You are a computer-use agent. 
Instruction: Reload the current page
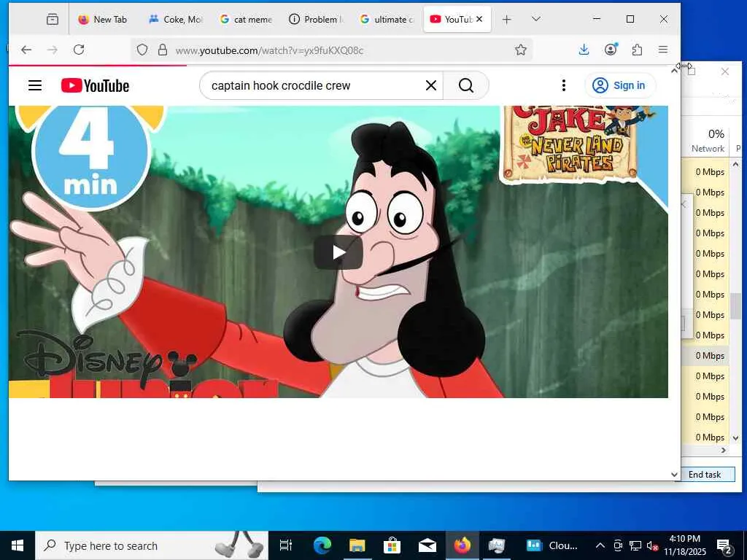pyautogui.click(x=79, y=50)
